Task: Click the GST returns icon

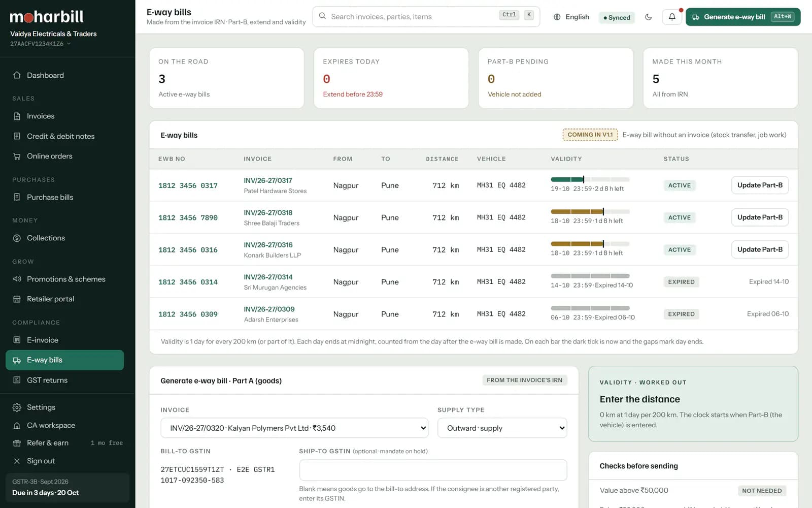Action: 17,380
